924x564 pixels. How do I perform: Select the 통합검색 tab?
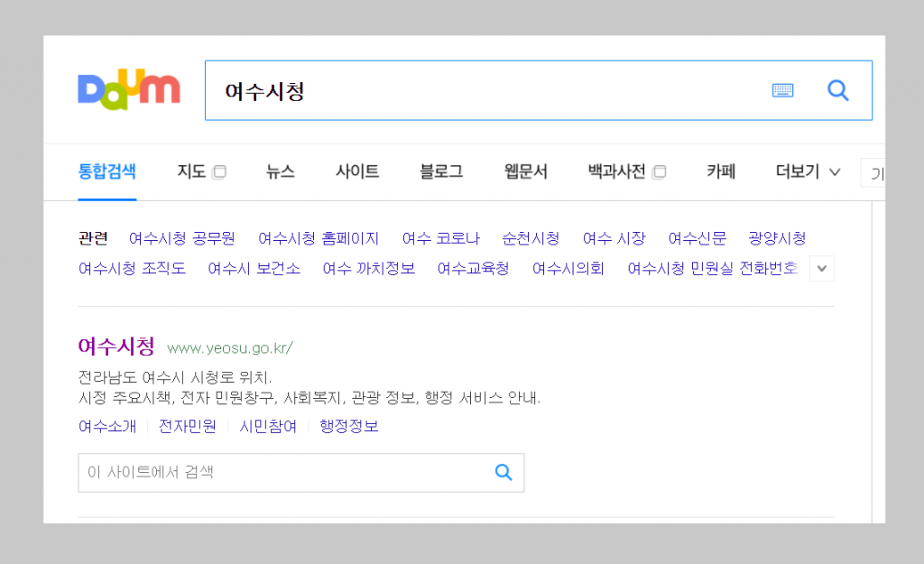[x=107, y=171]
